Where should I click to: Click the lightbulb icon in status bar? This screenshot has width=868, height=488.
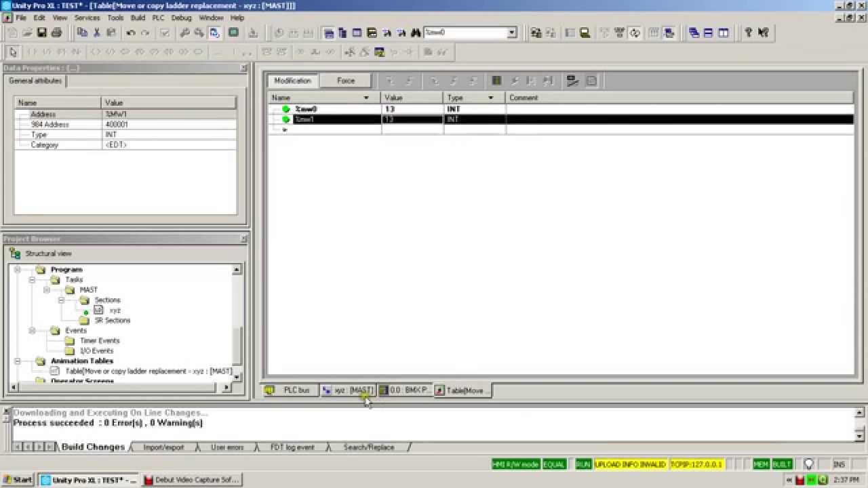[808, 464]
